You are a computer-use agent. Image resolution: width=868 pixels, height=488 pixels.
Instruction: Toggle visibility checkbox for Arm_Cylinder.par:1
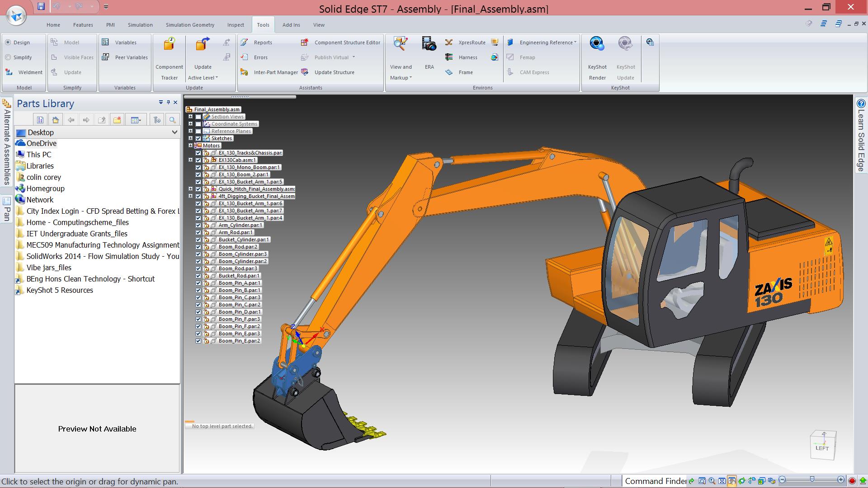(x=198, y=225)
